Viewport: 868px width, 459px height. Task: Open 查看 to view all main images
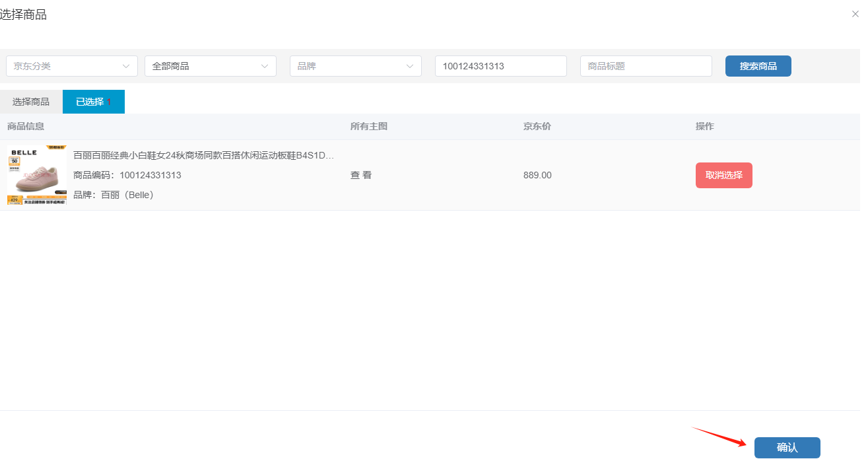tap(361, 175)
